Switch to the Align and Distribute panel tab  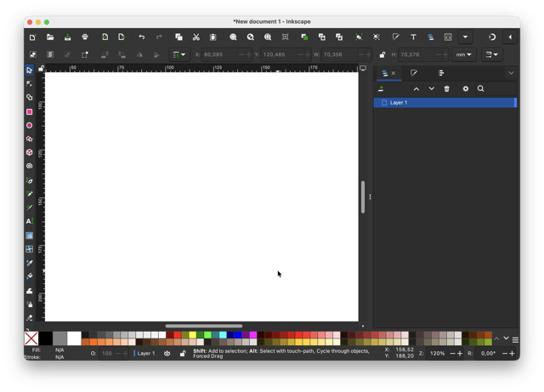[441, 73]
